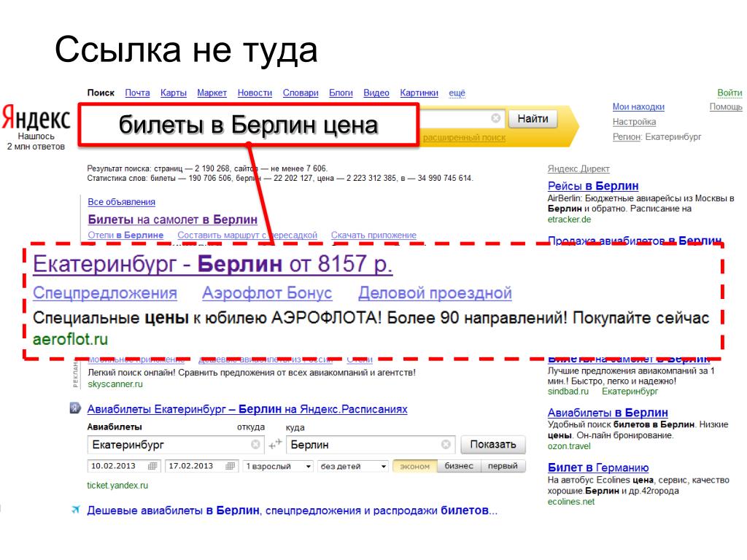Click the Яндекс logo
The width and height of the screenshot is (747, 560).
tap(36, 117)
